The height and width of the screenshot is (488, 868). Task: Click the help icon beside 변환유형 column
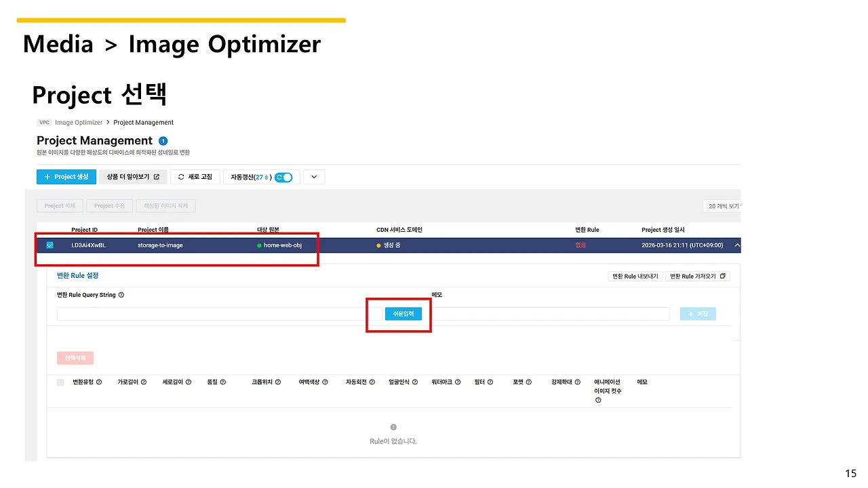pos(99,382)
